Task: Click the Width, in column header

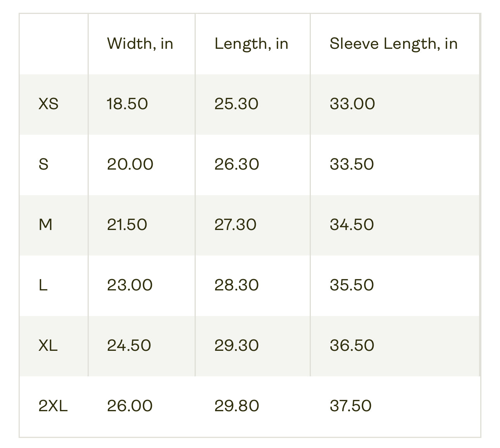Action: coord(140,44)
